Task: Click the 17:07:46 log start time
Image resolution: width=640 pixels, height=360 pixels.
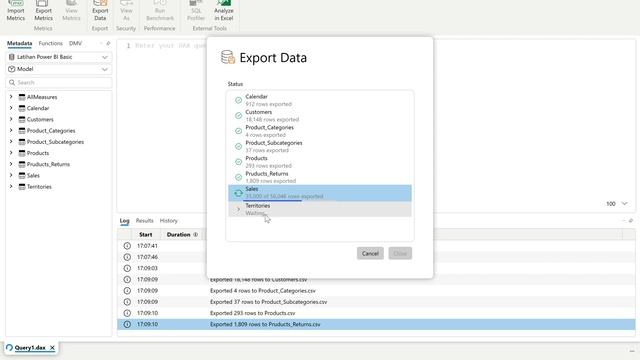Action: [x=147, y=257]
